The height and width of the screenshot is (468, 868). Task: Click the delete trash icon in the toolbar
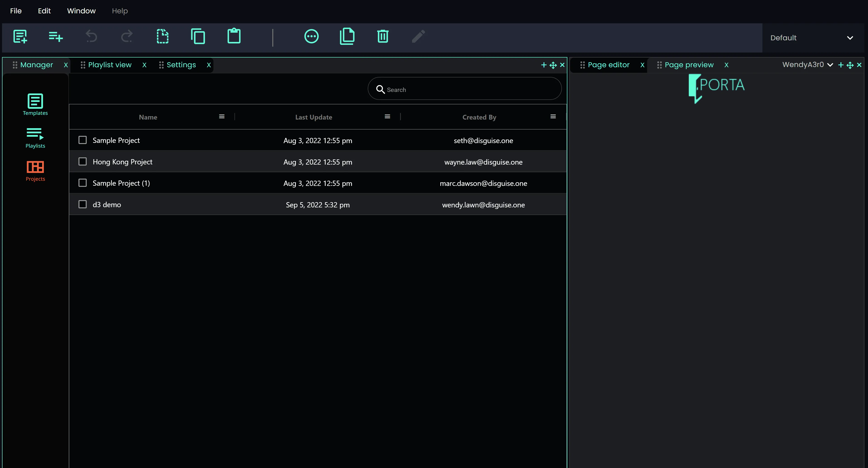tap(383, 36)
